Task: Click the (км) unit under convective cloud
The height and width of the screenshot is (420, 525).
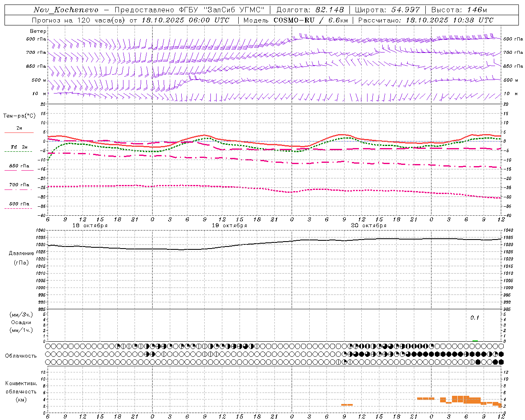Action: (x=21, y=399)
